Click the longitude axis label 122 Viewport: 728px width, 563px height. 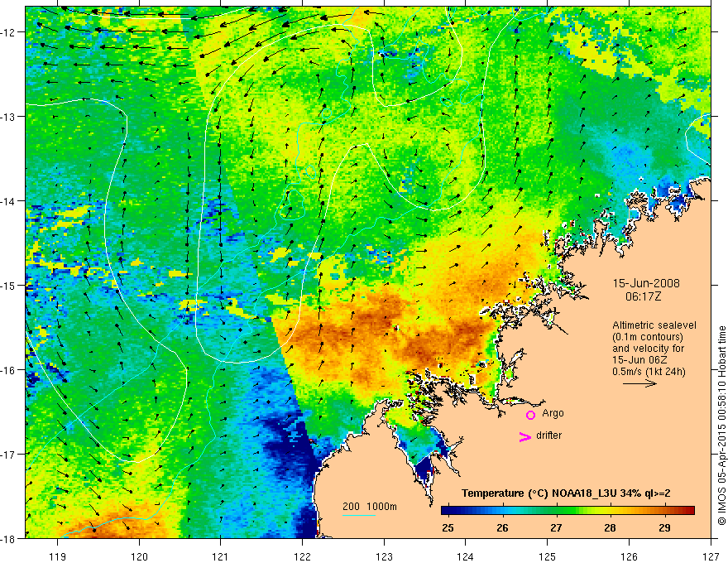tap(302, 556)
